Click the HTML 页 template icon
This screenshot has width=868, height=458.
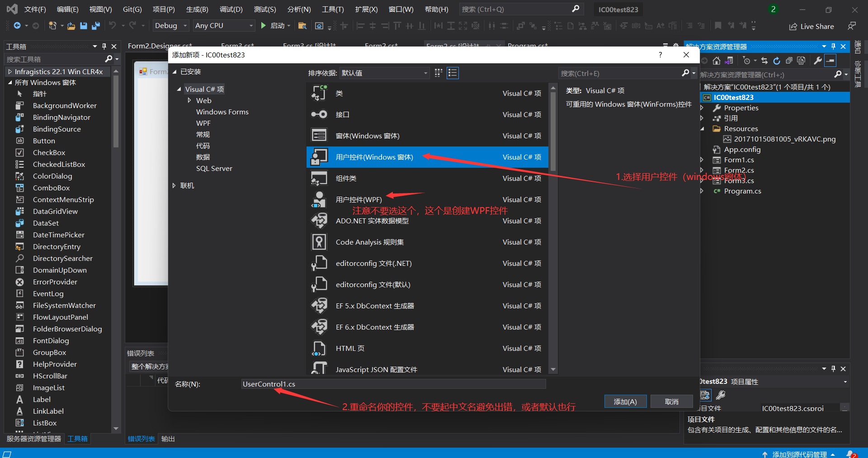[319, 348]
